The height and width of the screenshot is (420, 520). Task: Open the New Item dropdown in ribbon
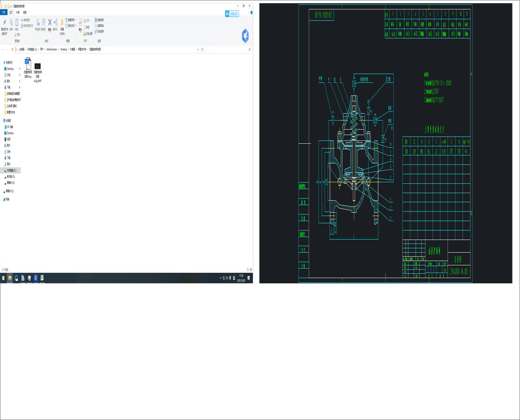tap(71, 20)
